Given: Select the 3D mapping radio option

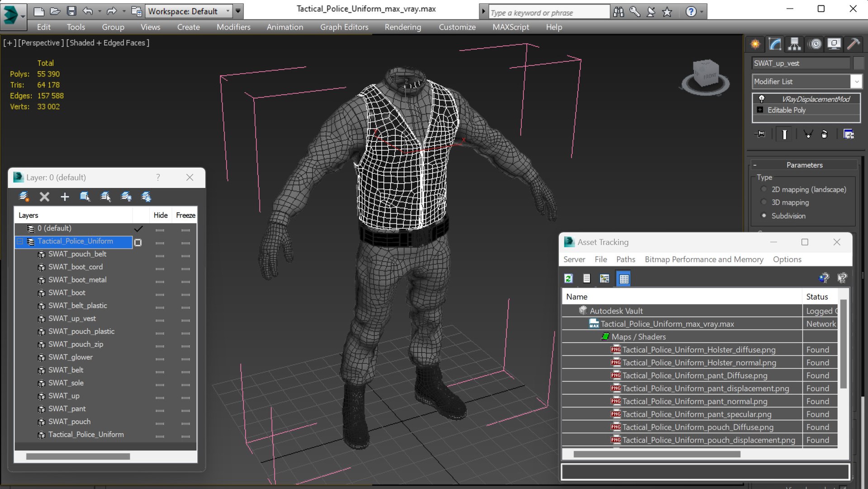Looking at the screenshot, I should click(764, 202).
